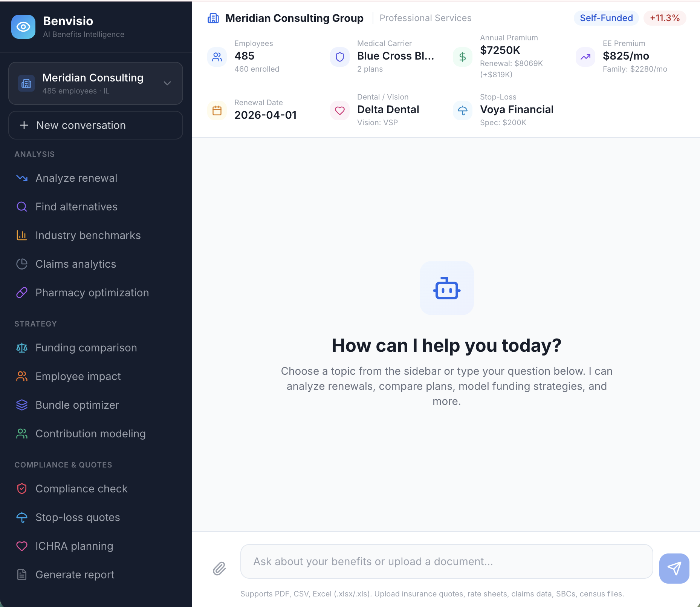Click the Self-Funded badge
The image size is (700, 607).
point(606,18)
